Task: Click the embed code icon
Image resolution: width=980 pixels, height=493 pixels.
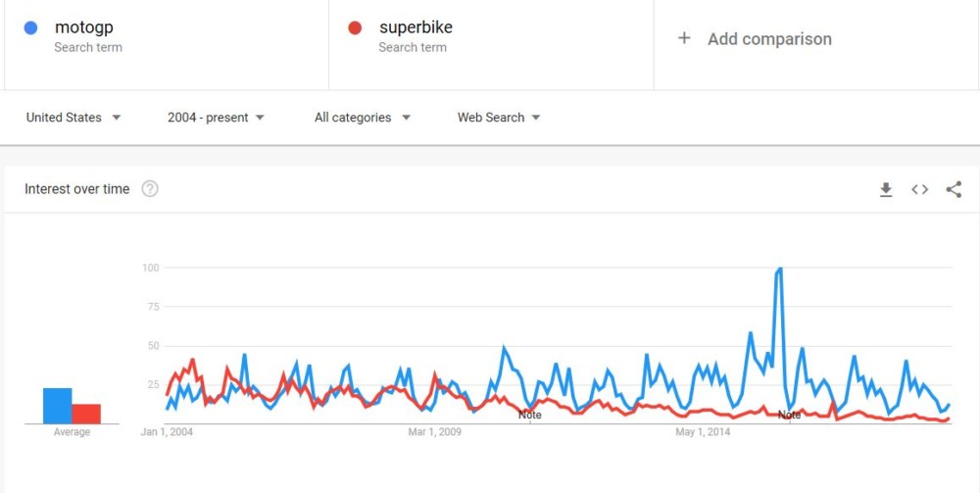Action: click(919, 190)
